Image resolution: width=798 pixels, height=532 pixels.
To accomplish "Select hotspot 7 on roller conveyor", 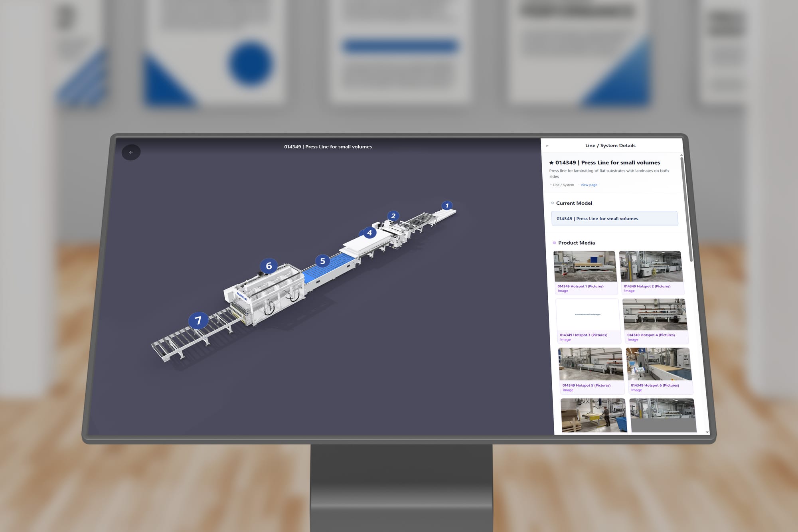I will pos(198,320).
